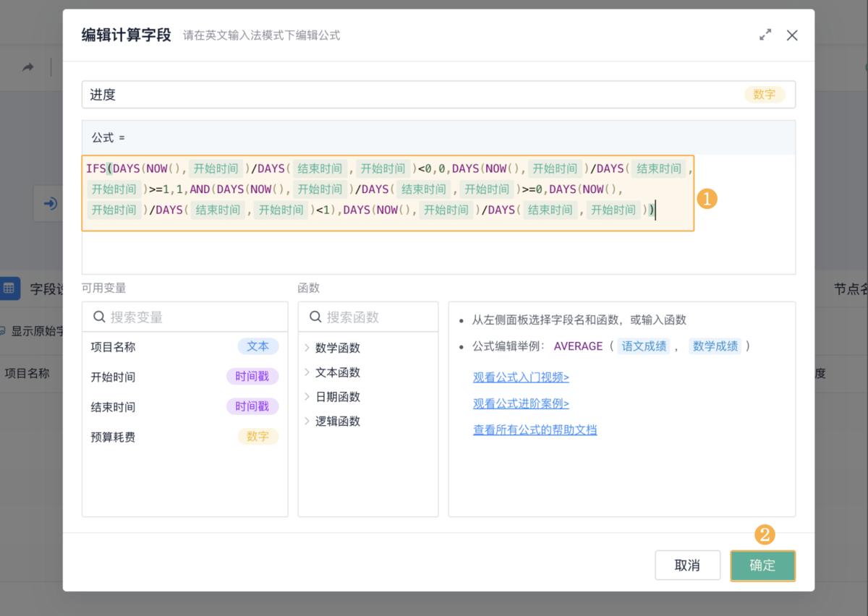The image size is (868, 616).
Task: Insert the 项目名称 variable
Action: tap(113, 347)
